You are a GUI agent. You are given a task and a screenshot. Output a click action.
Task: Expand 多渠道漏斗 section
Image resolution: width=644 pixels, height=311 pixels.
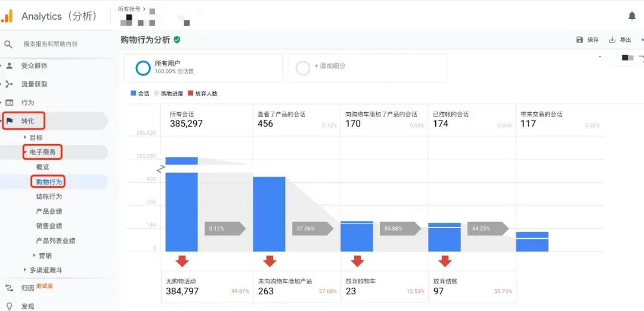click(x=26, y=270)
